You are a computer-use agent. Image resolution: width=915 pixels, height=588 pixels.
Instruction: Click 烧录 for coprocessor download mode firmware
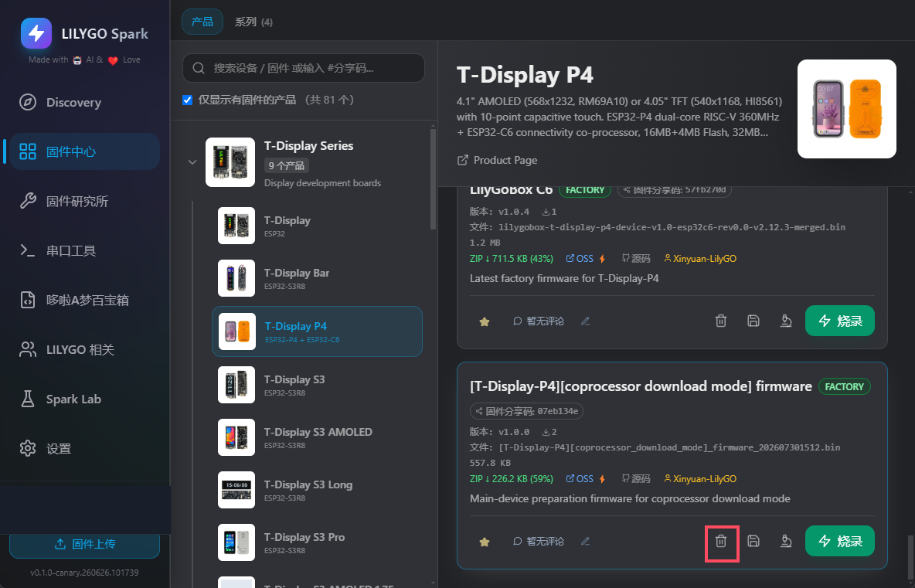(840, 541)
